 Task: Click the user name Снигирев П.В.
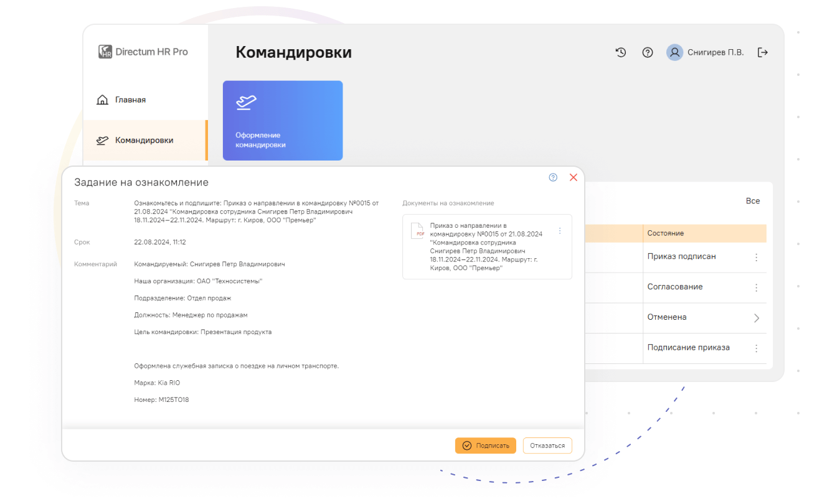click(716, 53)
